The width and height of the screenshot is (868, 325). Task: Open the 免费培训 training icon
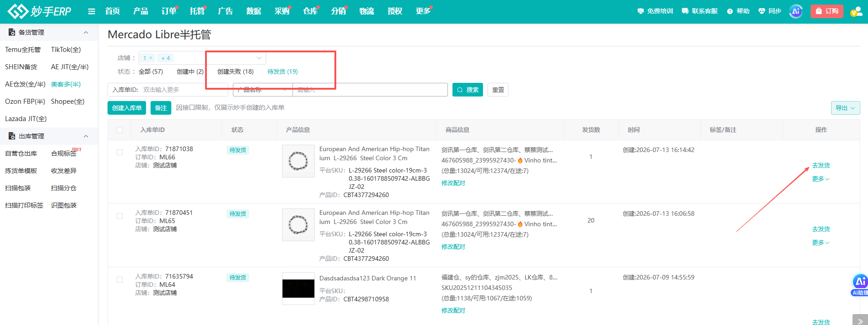click(641, 11)
